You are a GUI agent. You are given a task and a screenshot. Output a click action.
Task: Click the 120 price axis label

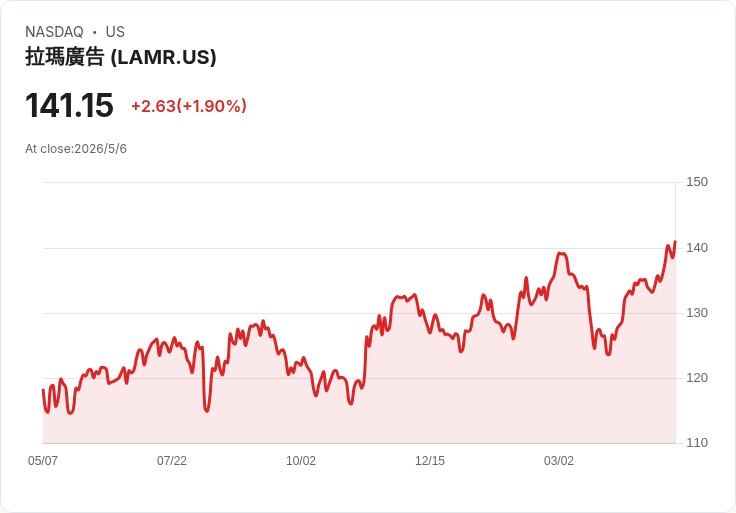697,378
